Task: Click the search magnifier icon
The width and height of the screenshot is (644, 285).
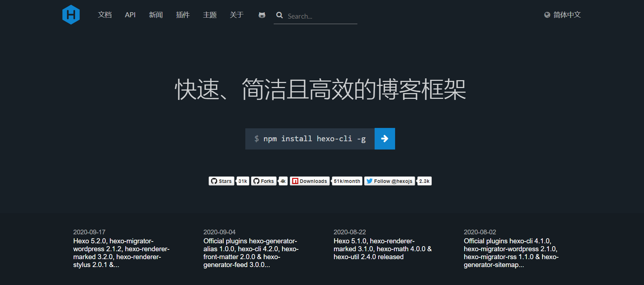Action: click(x=279, y=15)
